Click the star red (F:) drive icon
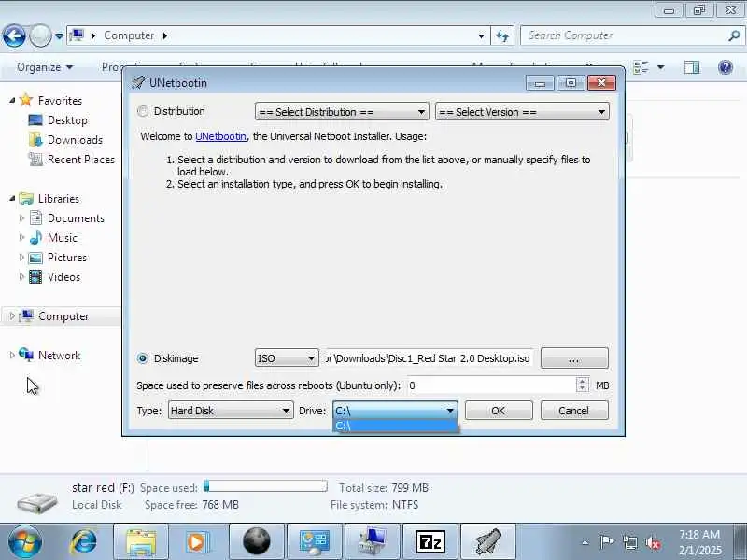Viewport: 747px width, 560px height. coord(37,501)
